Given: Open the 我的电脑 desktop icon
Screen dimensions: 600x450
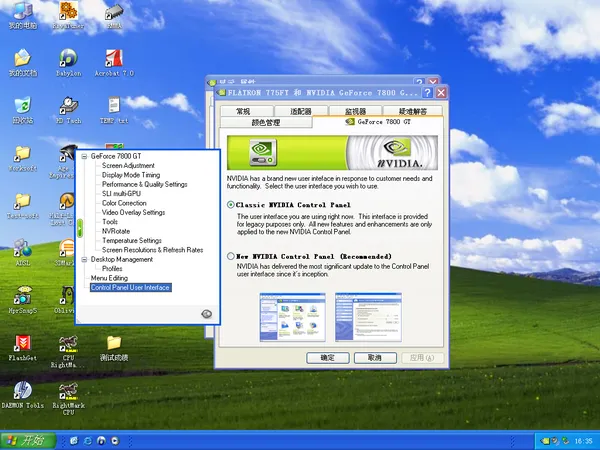Looking at the screenshot, I should click(x=23, y=15).
